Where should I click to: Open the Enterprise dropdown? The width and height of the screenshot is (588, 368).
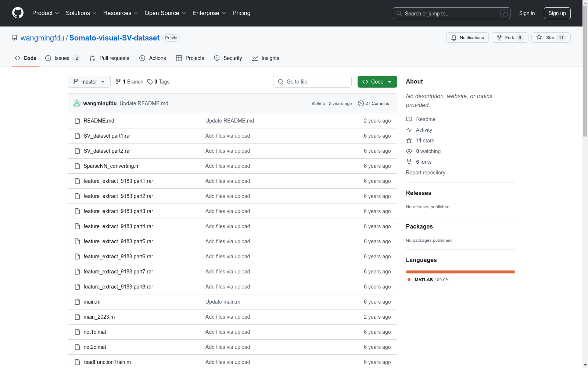209,13
